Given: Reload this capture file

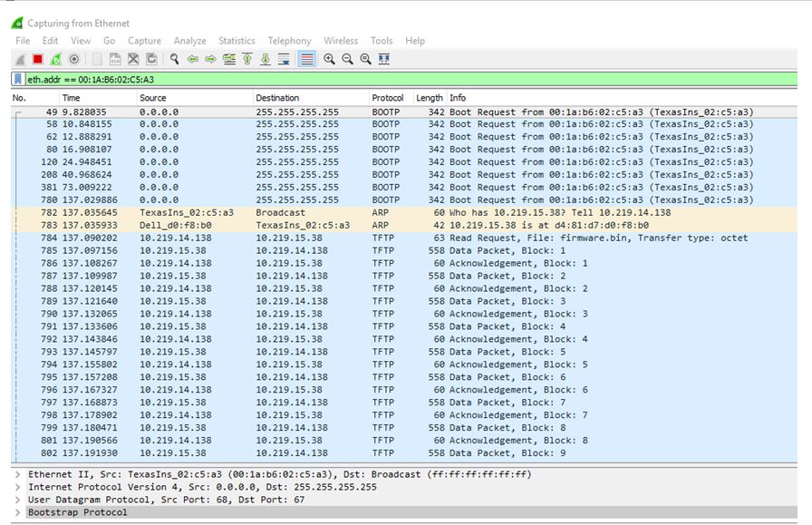Looking at the screenshot, I should (151, 59).
